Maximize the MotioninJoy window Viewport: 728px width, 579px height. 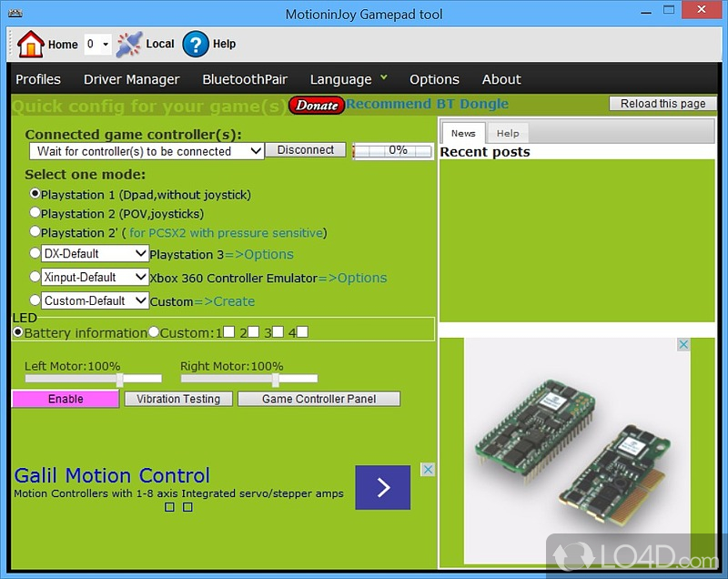[x=669, y=10]
